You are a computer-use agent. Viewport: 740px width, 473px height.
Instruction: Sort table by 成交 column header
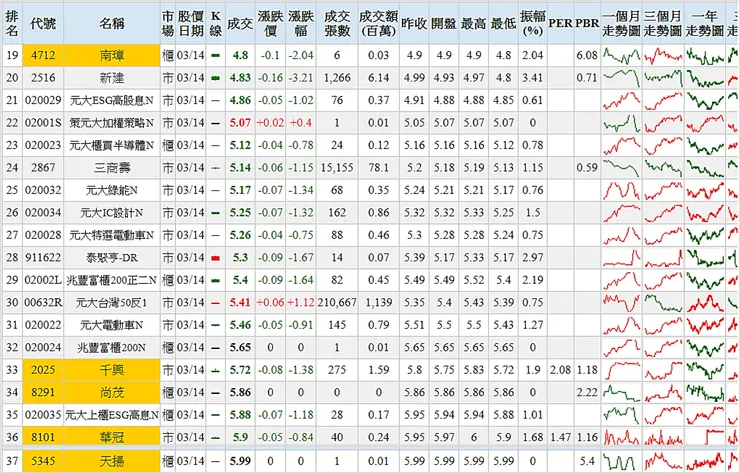click(x=240, y=24)
